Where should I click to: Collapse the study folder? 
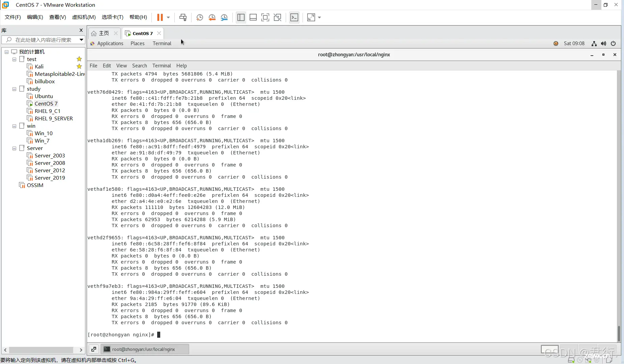[14, 89]
